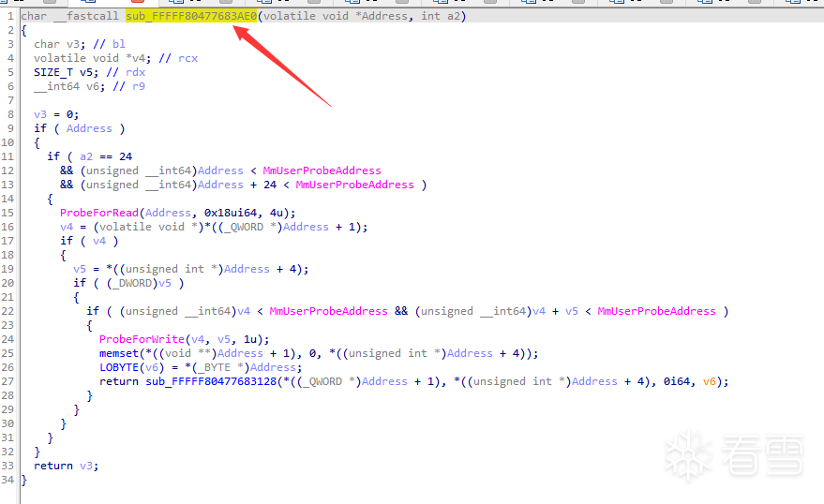Select the __fastcall keyword in header
The width and height of the screenshot is (824, 504).
[x=86, y=16]
